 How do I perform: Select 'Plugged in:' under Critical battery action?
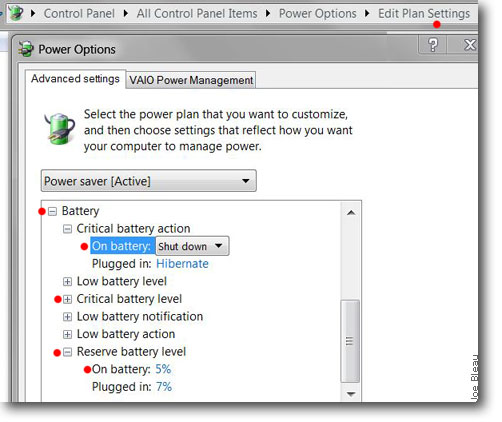click(122, 264)
